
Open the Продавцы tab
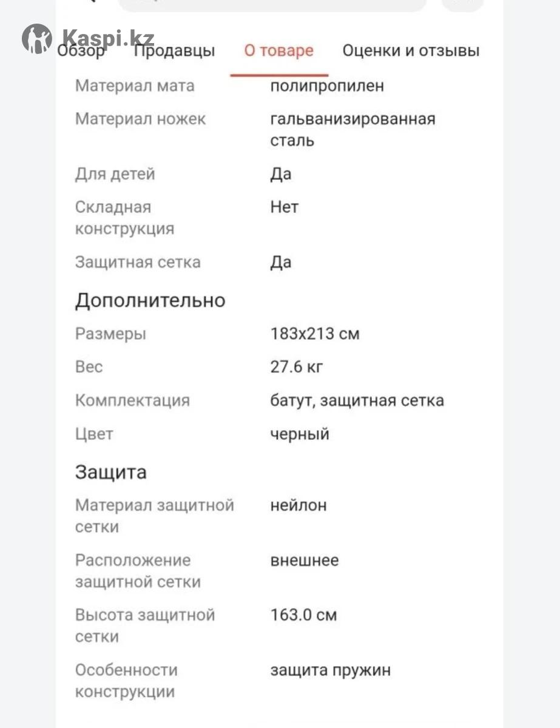174,51
